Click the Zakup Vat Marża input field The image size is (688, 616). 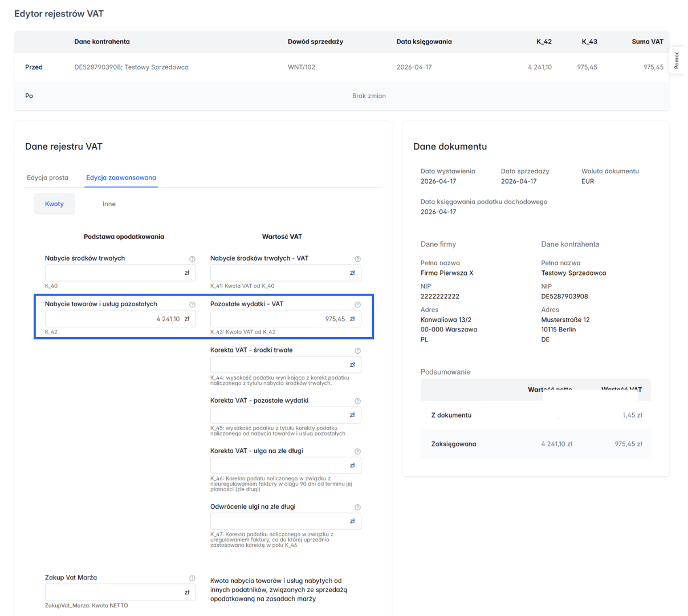[114, 593]
